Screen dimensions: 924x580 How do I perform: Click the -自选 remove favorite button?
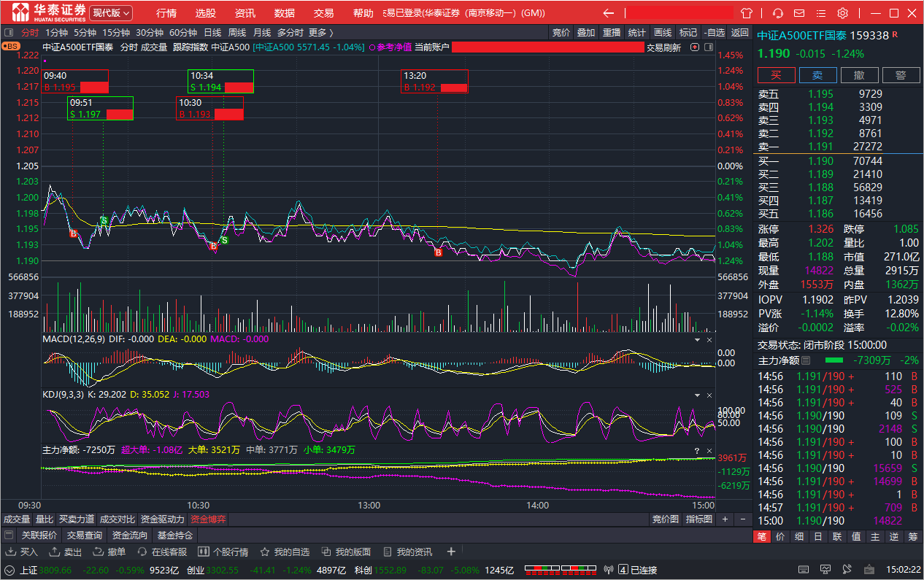714,32
